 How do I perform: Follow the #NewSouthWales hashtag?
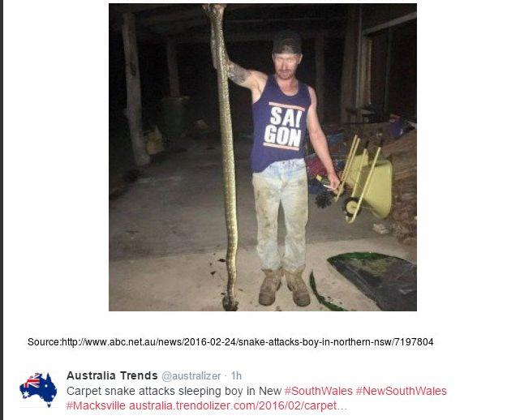pos(402,391)
